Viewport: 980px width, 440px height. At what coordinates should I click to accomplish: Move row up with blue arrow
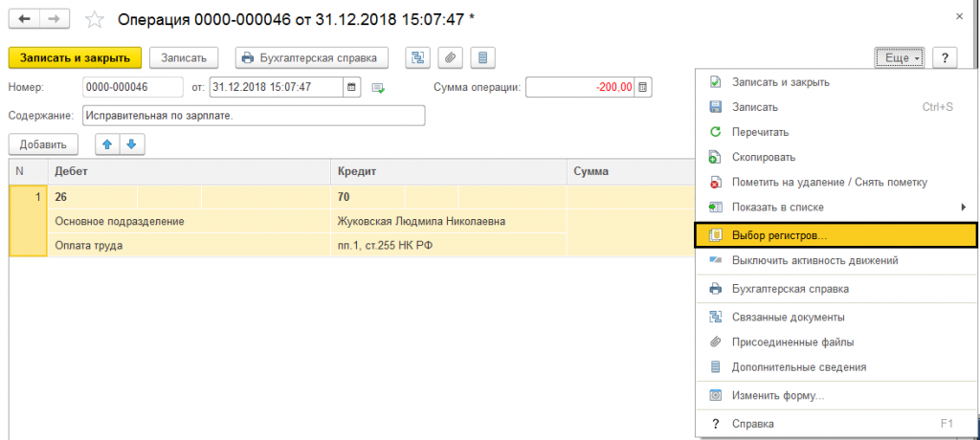pos(107,144)
